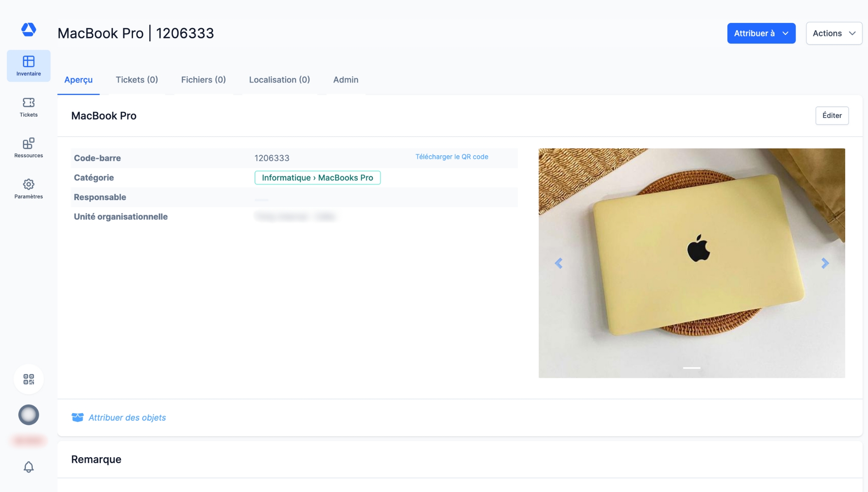Screen dimensions: 868x492
Task: Expand the Actions dropdown menu
Action: [834, 33]
